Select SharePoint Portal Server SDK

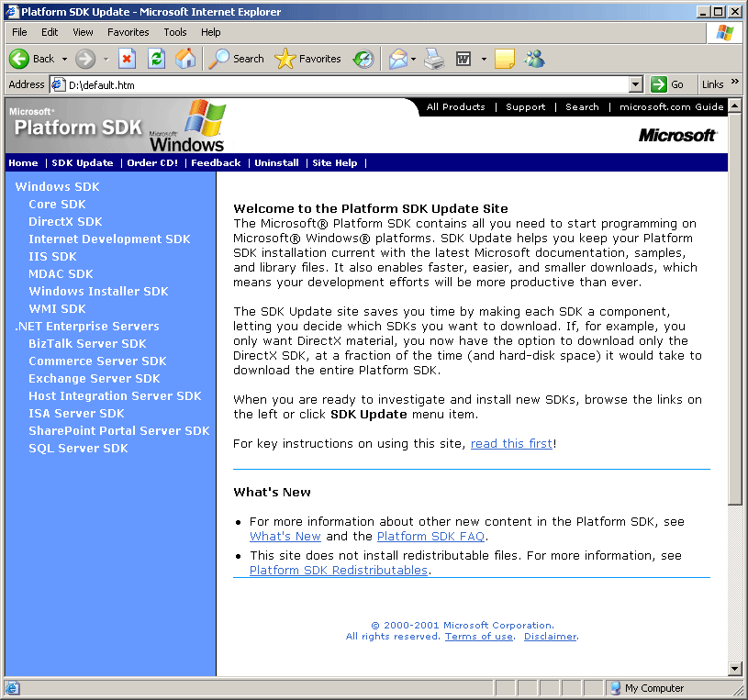[x=118, y=430]
